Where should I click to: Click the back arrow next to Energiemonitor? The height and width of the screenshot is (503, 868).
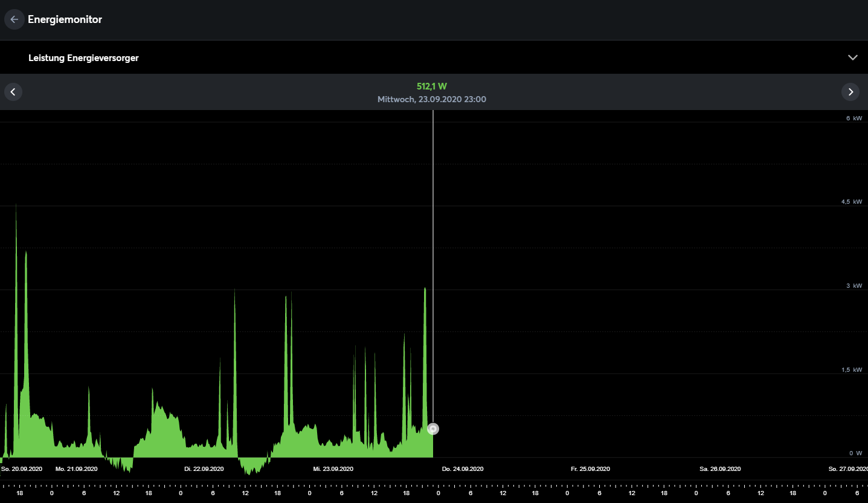tap(14, 19)
